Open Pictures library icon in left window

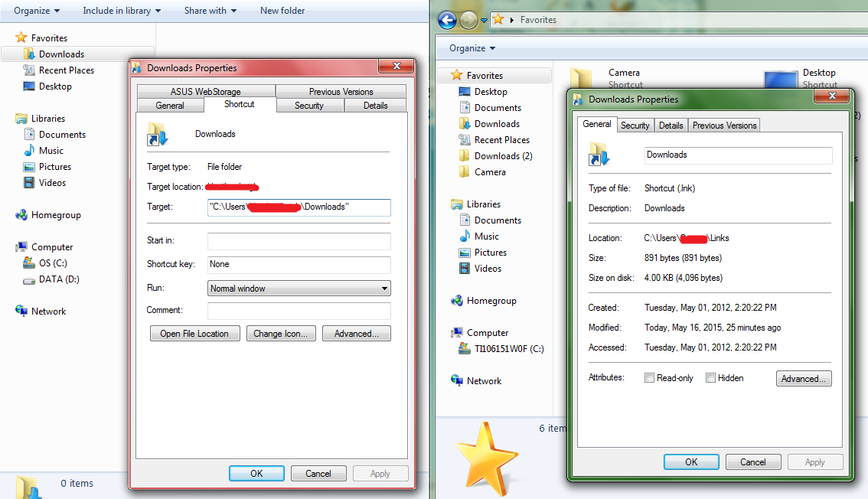(x=29, y=167)
